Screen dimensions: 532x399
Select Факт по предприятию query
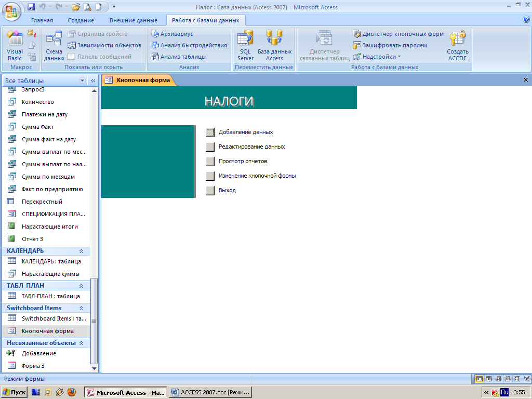point(46,189)
